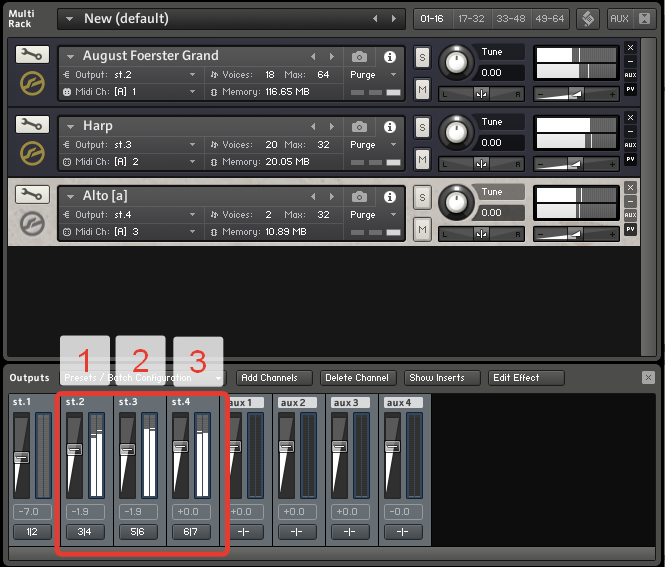Screen dimensions: 665x567
Task: Remove the August Foerster Grand instrument
Action: (630, 47)
